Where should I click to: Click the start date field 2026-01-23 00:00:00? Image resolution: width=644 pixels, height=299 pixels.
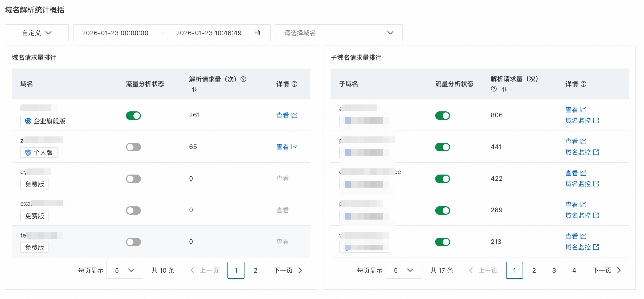pos(115,33)
